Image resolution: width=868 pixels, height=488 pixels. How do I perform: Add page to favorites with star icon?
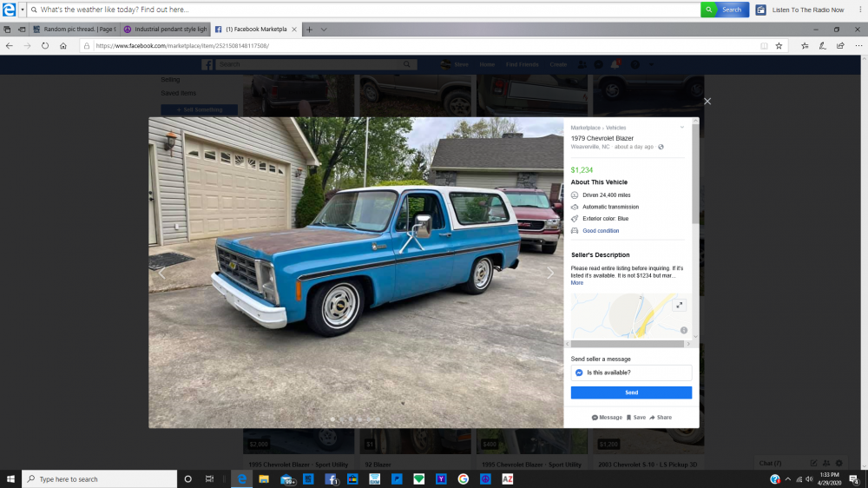(779, 45)
